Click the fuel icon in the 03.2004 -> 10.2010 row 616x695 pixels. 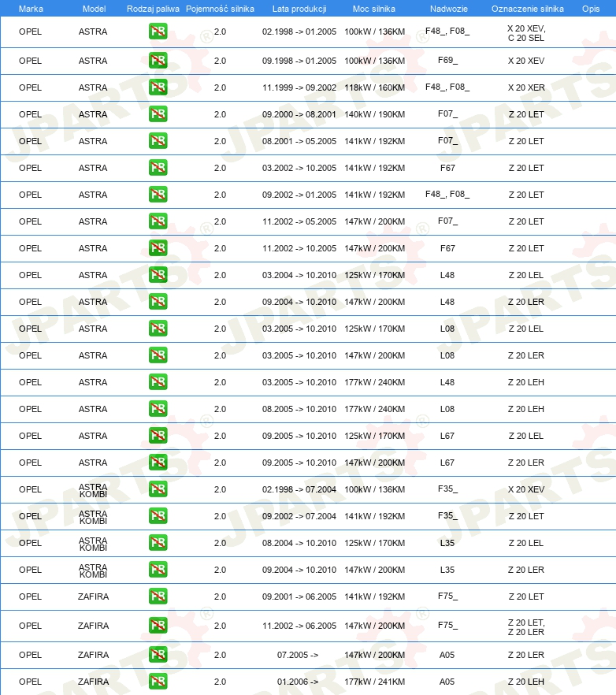pos(158,275)
